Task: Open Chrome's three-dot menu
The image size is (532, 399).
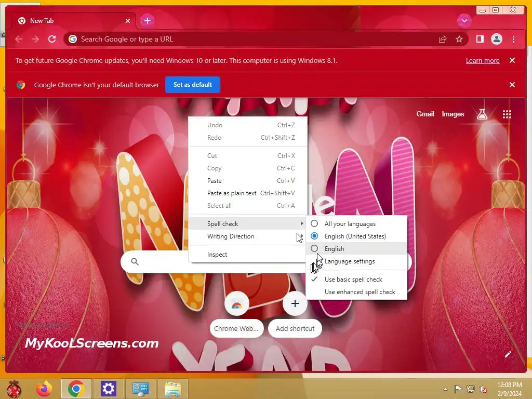Action: click(513, 39)
